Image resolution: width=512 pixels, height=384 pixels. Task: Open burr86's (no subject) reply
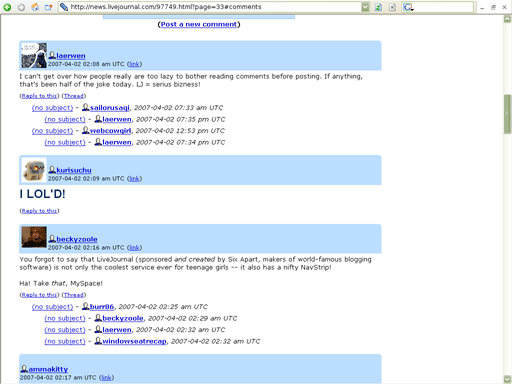click(52, 307)
